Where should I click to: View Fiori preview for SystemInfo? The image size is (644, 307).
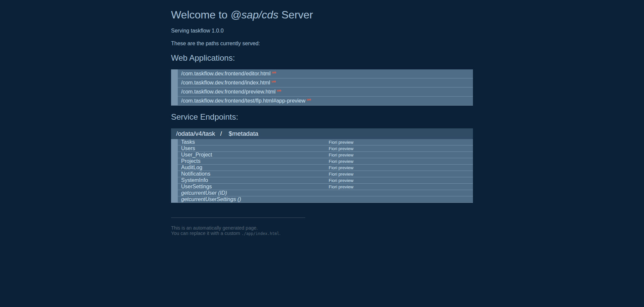[341, 181]
